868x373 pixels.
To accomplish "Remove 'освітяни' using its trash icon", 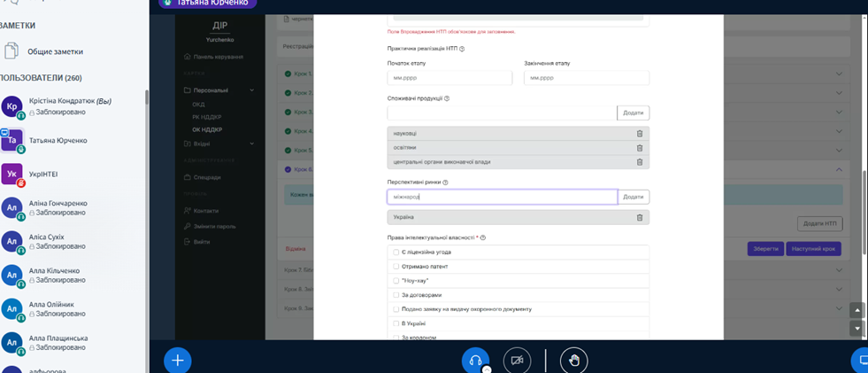I will (x=640, y=148).
